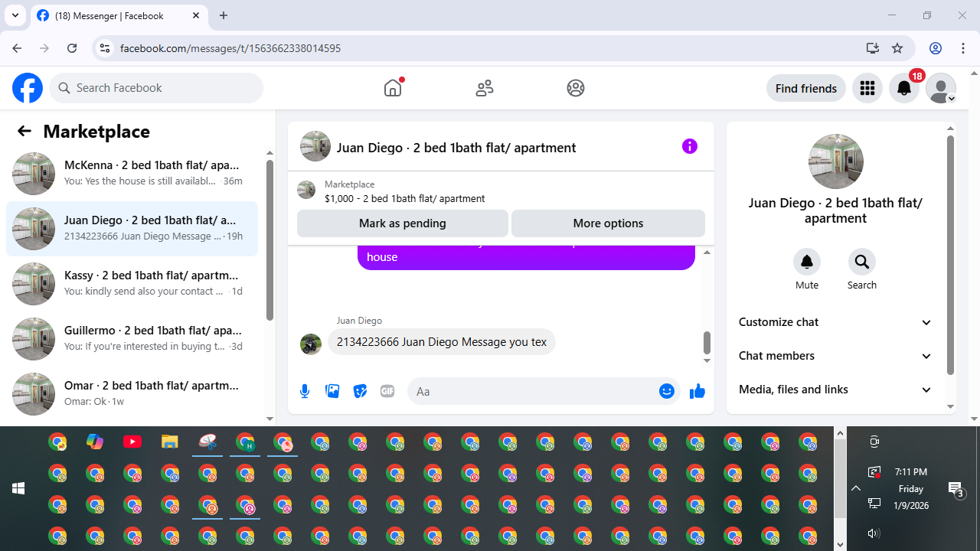Send a thumbs-up like
Image resolution: width=980 pixels, height=551 pixels.
[x=697, y=391]
